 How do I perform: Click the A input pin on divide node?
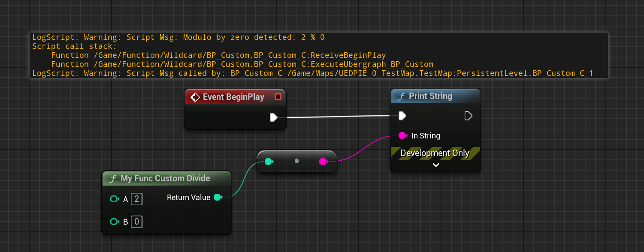[x=114, y=199]
